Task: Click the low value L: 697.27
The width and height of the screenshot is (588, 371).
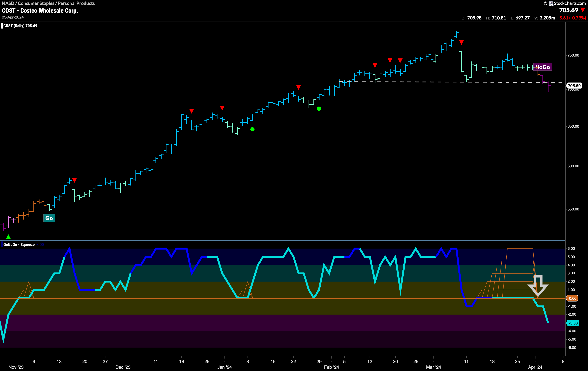Action: pyautogui.click(x=520, y=18)
